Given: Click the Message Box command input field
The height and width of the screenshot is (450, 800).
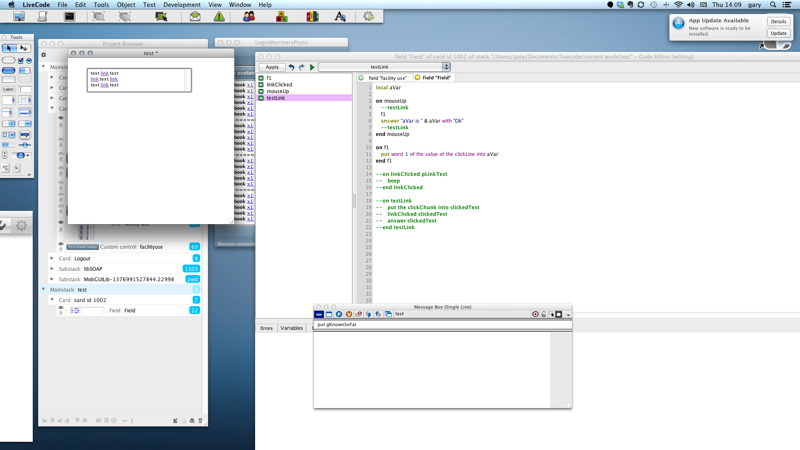Looking at the screenshot, I should tap(442, 325).
